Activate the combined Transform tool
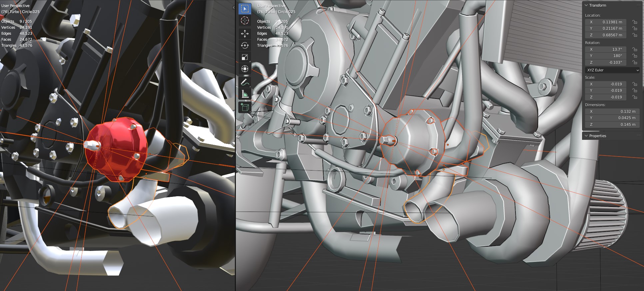Viewport: 644px width, 291px height. 245,69
